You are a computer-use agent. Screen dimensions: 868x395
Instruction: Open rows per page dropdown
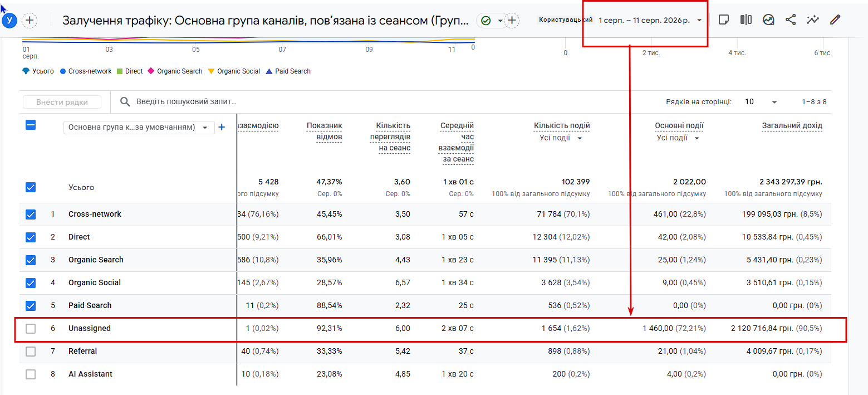click(x=761, y=102)
